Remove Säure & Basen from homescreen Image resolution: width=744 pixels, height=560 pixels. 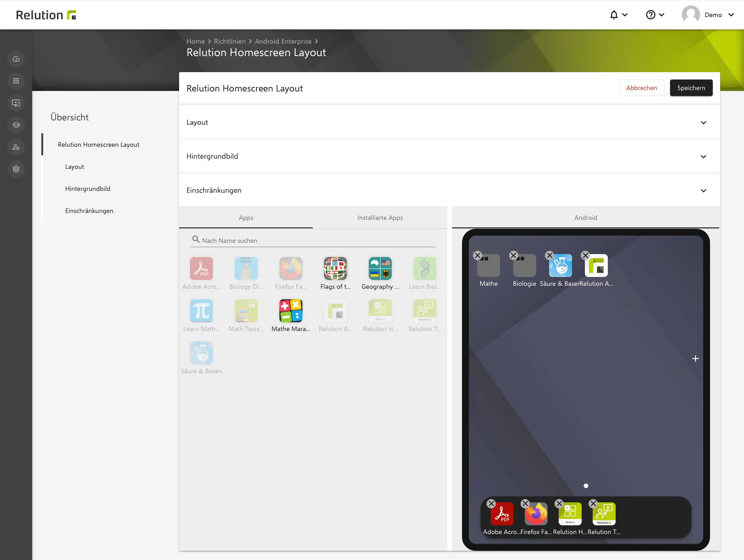550,255
